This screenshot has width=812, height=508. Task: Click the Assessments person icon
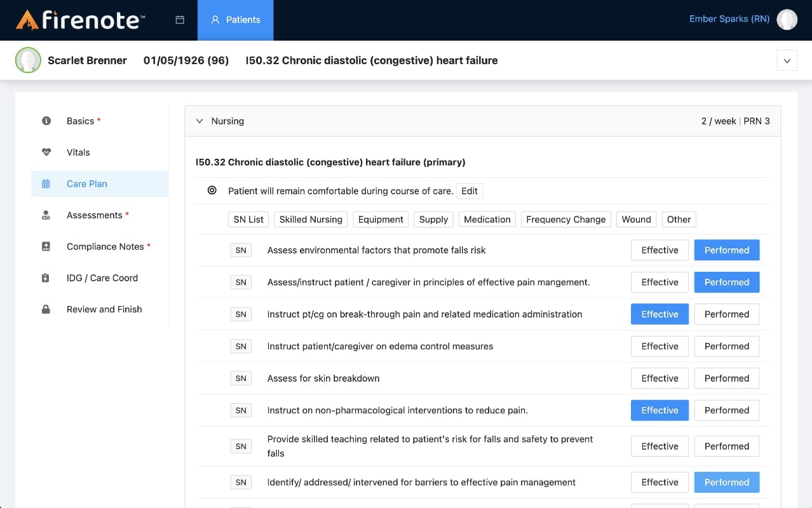coord(46,215)
